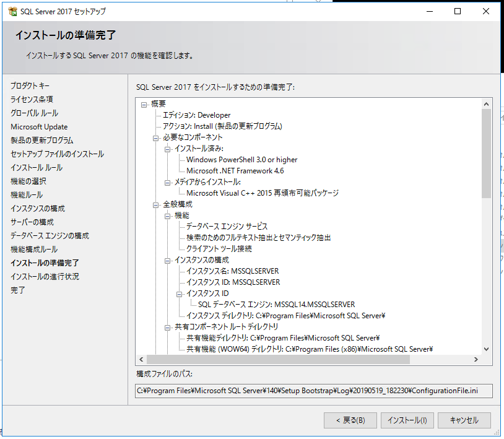The height and width of the screenshot is (439, 504).
Task: Select Microsoft Update step
Action: tap(39, 126)
